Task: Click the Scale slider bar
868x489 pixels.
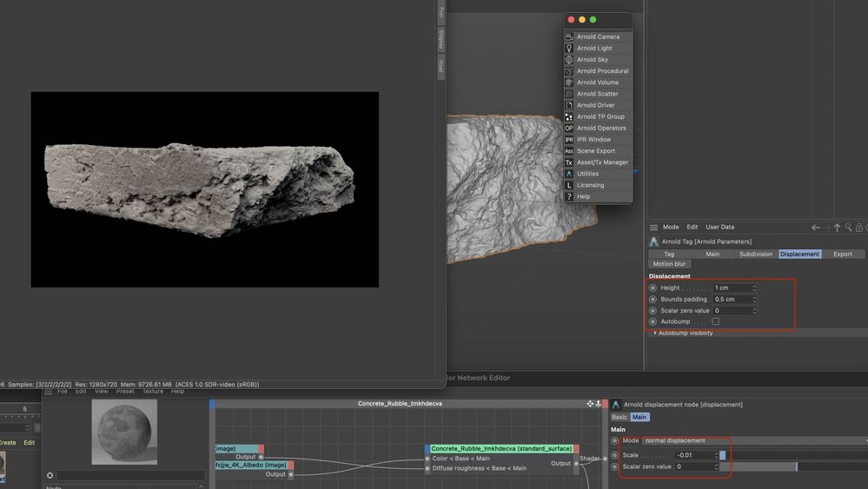Action: click(793, 455)
